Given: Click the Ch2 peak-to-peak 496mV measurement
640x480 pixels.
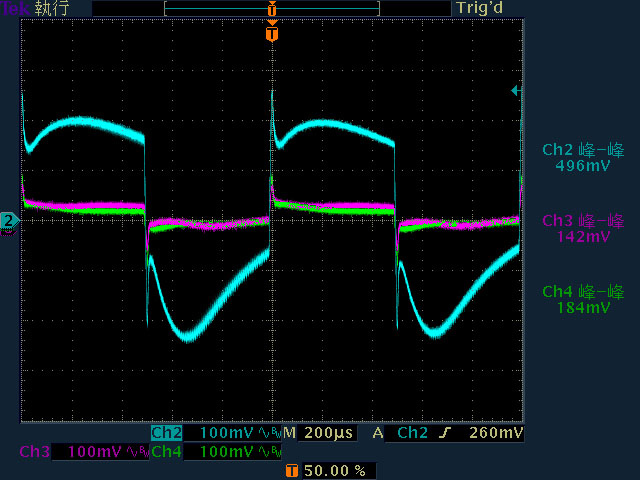Looking at the screenshot, I should click(x=583, y=158).
